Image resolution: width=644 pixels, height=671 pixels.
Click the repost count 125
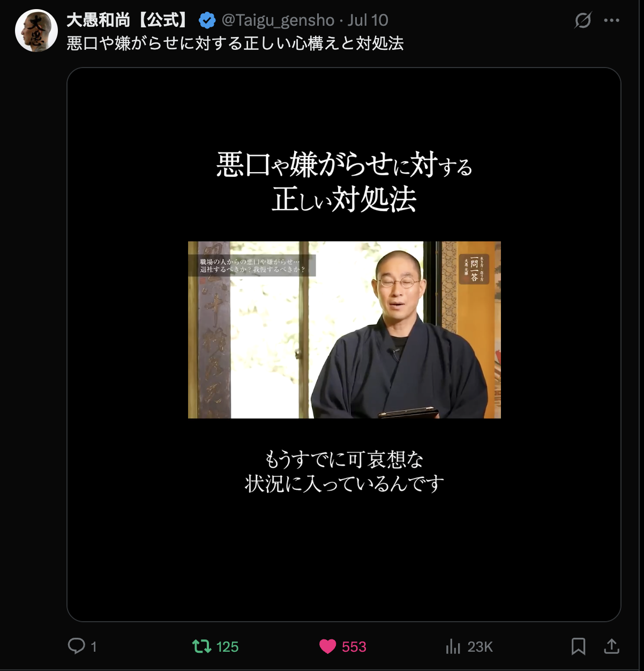coord(227,647)
